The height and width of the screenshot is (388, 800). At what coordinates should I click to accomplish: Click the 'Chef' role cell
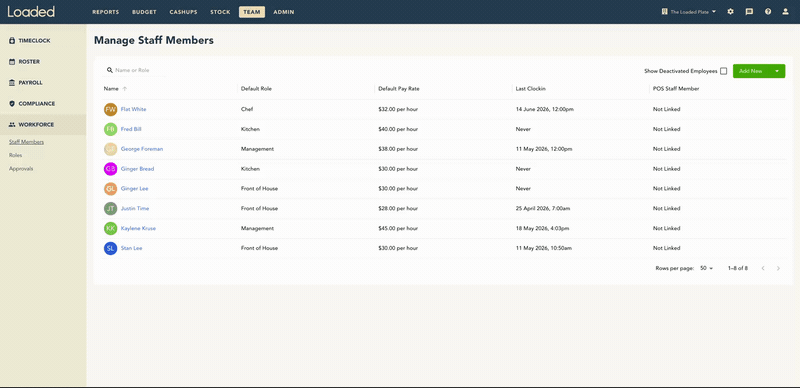tap(247, 109)
